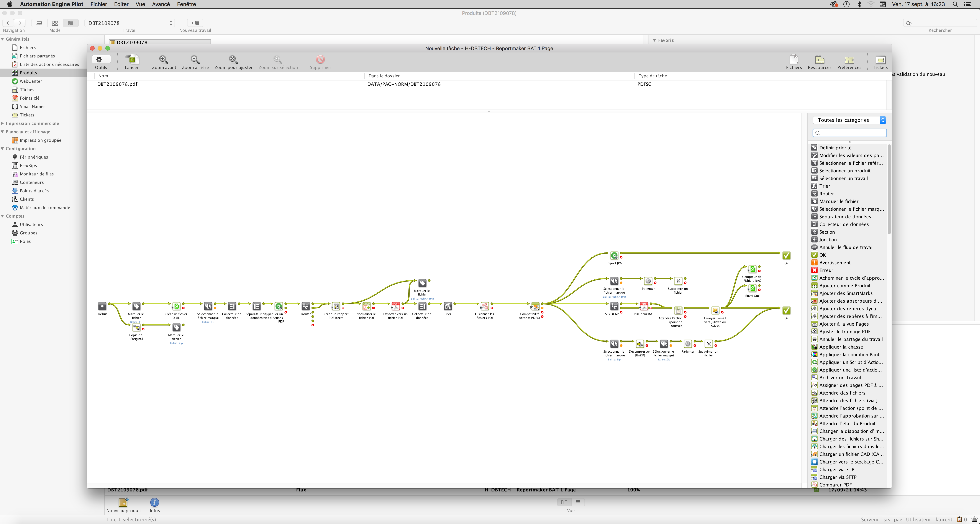Screen dimensions: 980x524
Task: Switch to the list view mode toggle
Action: tap(578, 502)
